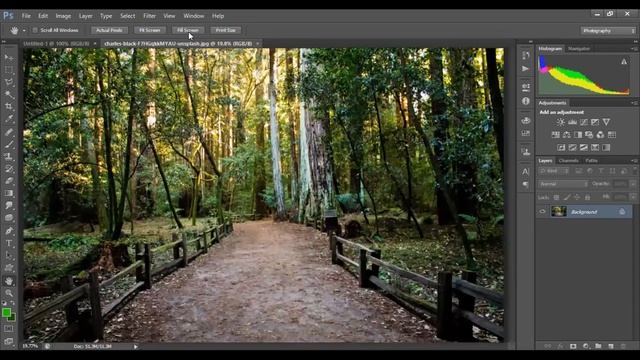Open the layer Kind filter dropdown
The width and height of the screenshot is (640, 360).
[x=554, y=171]
